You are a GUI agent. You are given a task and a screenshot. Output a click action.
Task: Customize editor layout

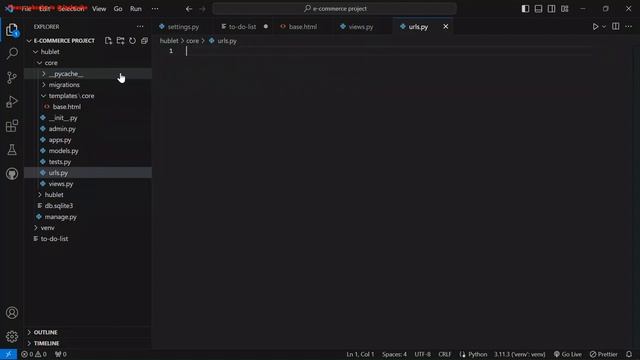tap(564, 9)
